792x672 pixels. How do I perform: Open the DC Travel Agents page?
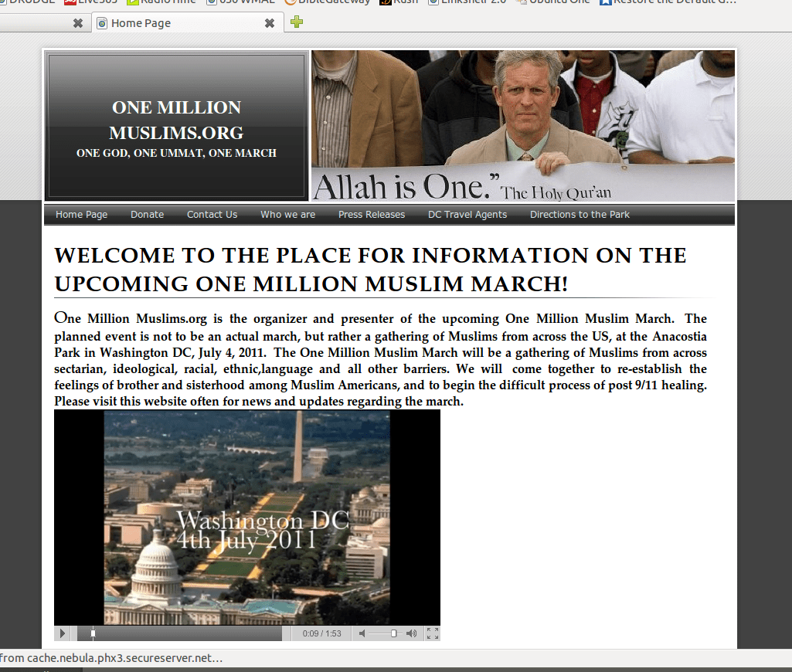coord(467,215)
